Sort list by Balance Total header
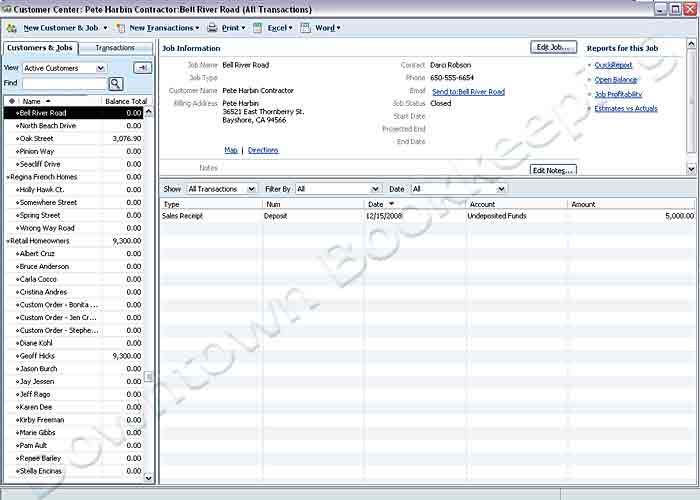Image resolution: width=700 pixels, height=500 pixels. click(126, 101)
